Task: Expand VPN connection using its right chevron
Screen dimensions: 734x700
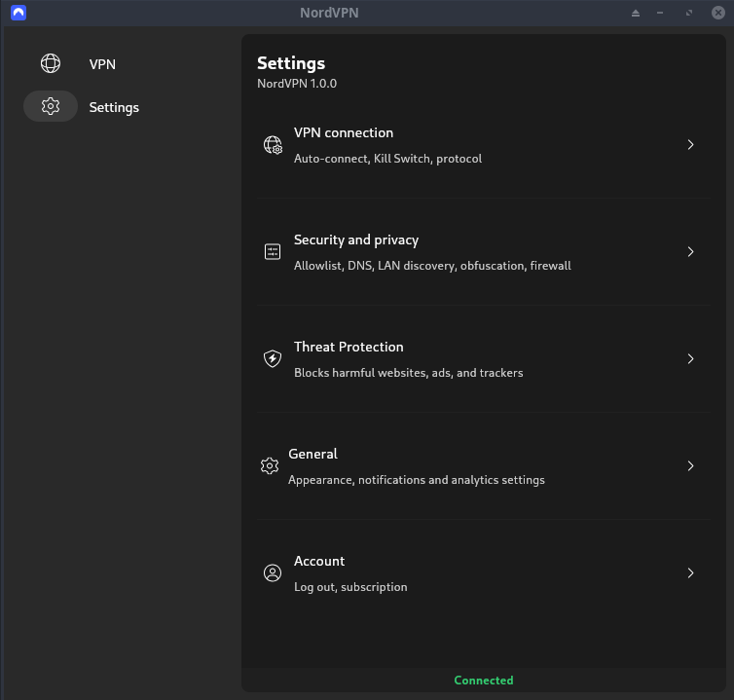Action: click(x=690, y=145)
